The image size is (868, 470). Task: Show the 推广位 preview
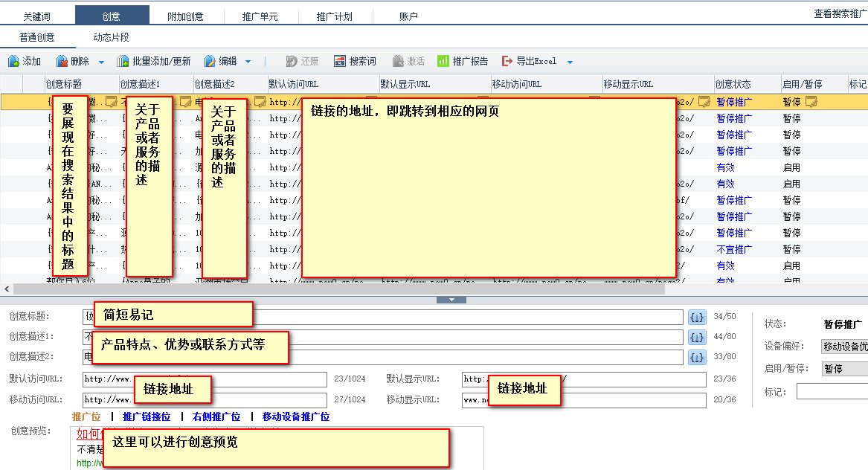tap(86, 416)
